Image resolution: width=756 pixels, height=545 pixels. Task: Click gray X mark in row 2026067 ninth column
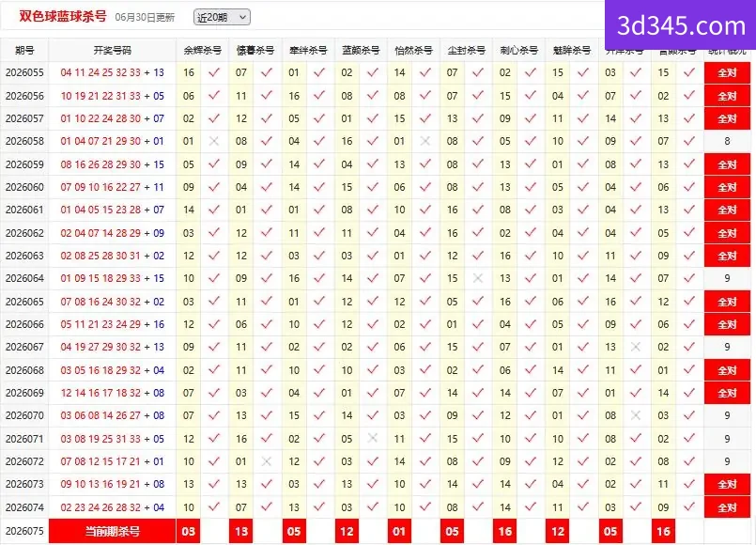tap(636, 347)
